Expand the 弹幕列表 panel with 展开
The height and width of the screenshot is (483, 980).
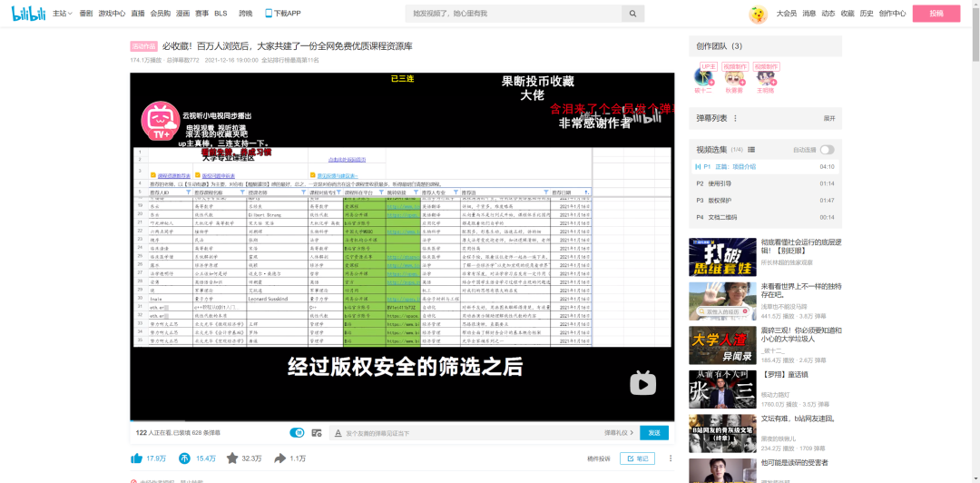[x=828, y=118]
